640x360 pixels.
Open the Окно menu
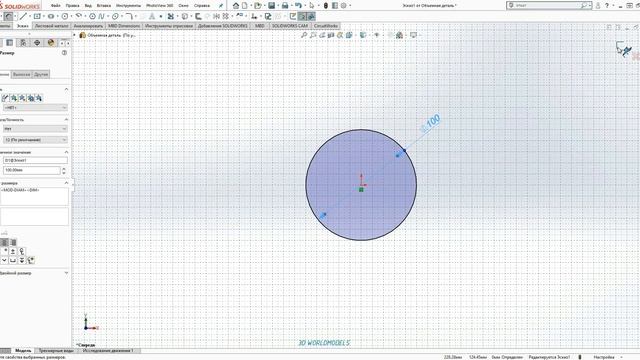[183, 6]
